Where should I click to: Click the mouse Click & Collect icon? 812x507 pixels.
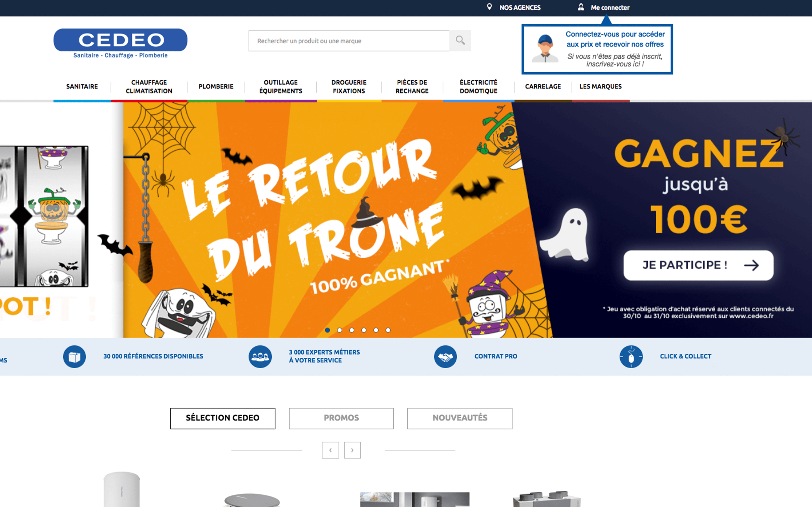(x=631, y=357)
